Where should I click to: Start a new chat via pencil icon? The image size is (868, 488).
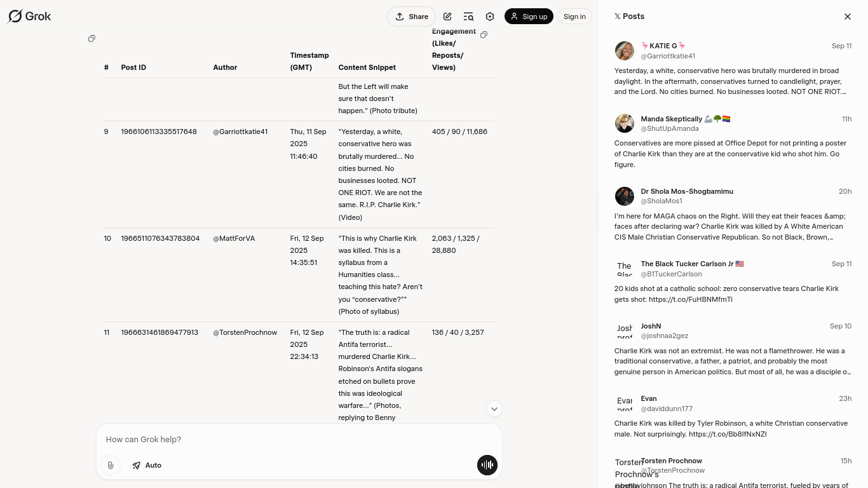coord(447,17)
